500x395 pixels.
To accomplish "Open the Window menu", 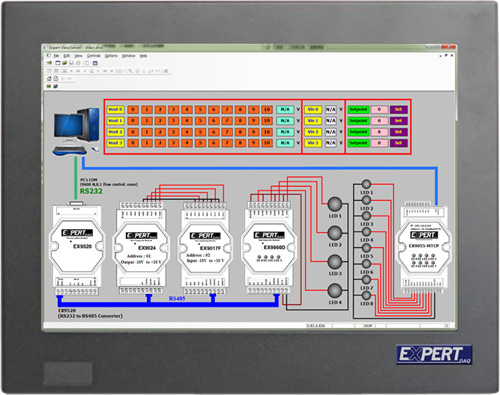I will click(x=128, y=56).
